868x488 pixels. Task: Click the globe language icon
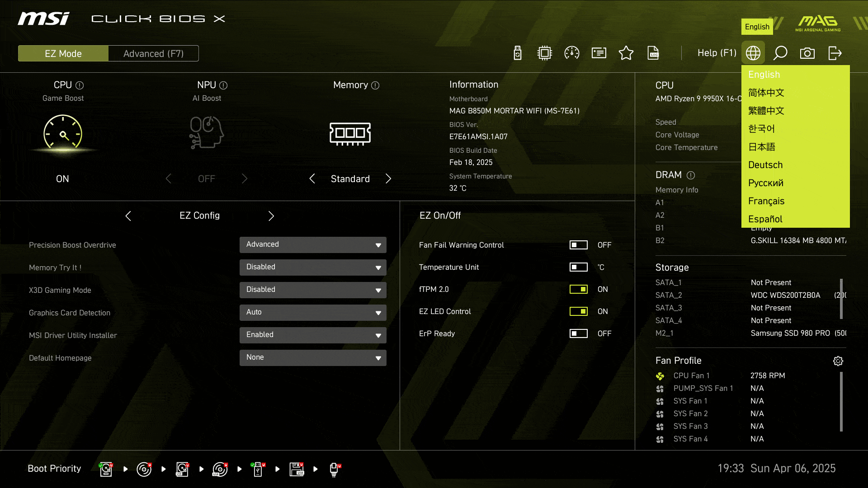tap(753, 53)
